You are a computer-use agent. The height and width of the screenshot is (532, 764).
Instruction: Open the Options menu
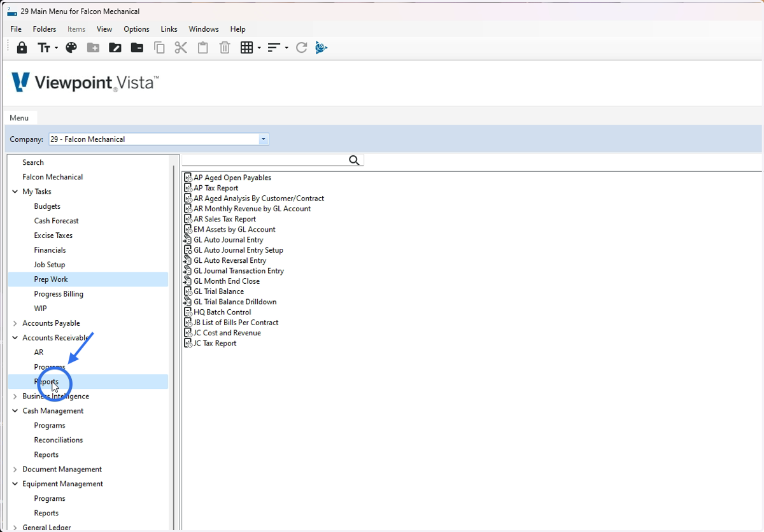[x=136, y=29]
